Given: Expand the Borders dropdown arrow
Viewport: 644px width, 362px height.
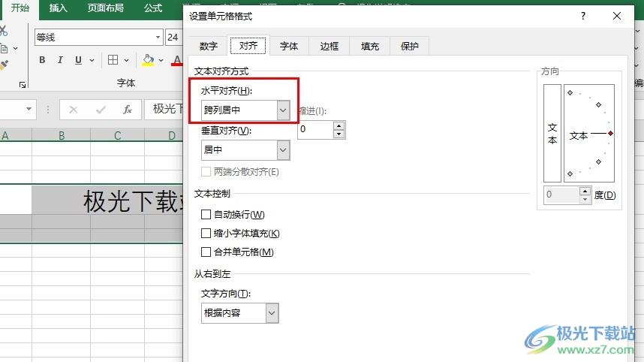Looking at the screenshot, I should coord(127,60).
